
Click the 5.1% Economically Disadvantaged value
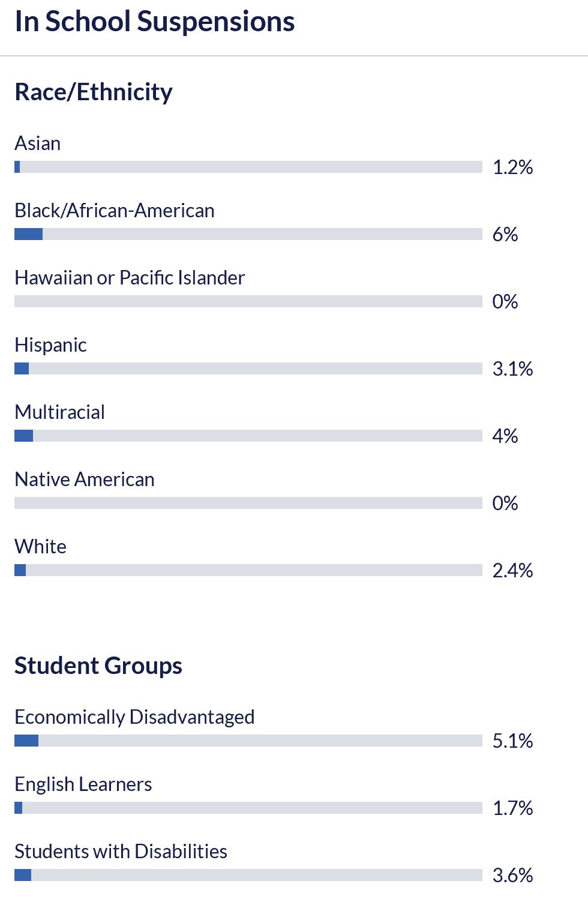[x=513, y=741]
